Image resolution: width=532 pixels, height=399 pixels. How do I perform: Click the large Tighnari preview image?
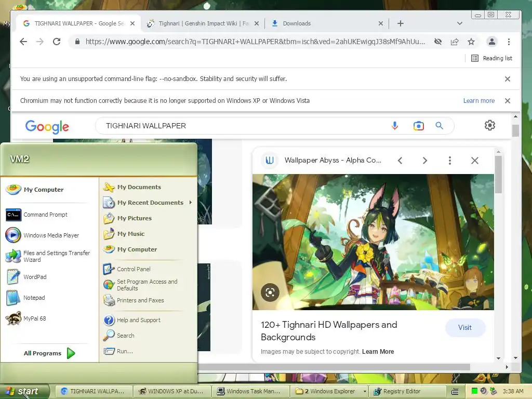(373, 242)
